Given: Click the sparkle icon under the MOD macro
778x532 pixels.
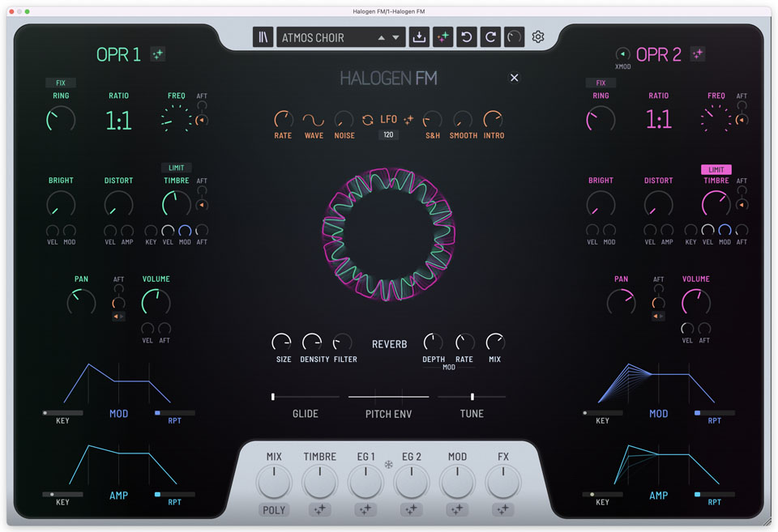Looking at the screenshot, I should click(x=457, y=509).
